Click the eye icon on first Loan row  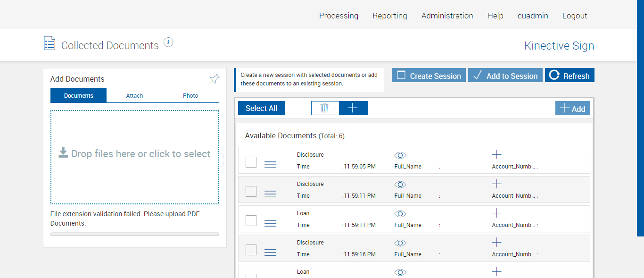400,214
